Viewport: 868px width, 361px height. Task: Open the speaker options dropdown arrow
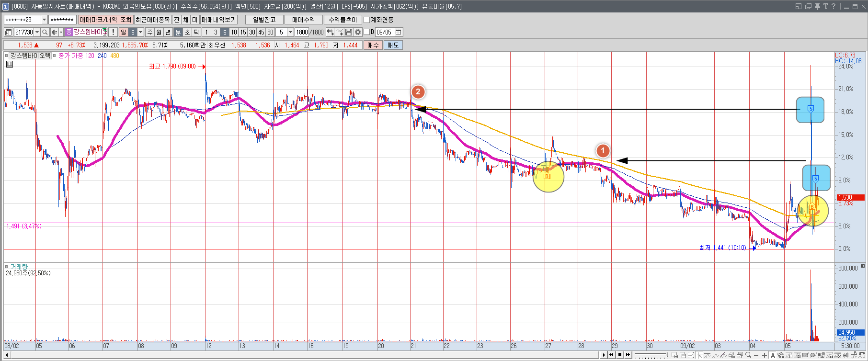tap(61, 32)
